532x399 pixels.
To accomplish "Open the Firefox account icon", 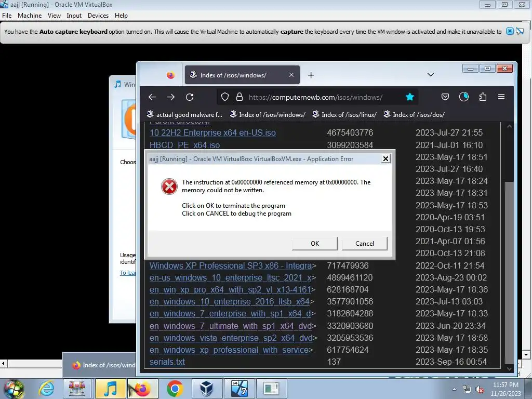I will [x=464, y=97].
